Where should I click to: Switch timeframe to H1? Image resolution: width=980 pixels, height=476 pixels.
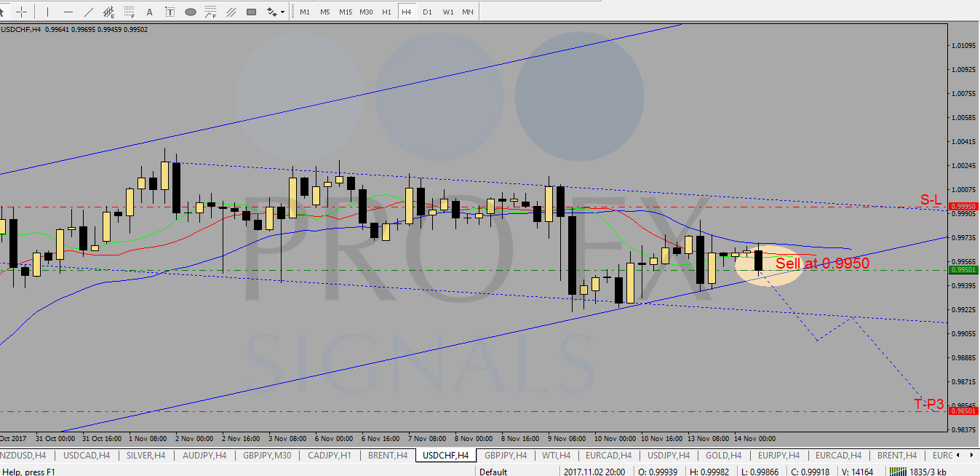click(x=386, y=12)
